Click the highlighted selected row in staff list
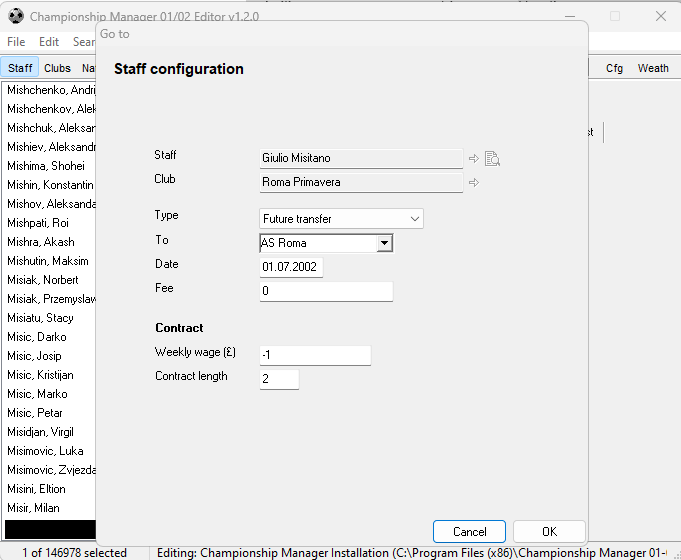This screenshot has width=681, height=560. pyautogui.click(x=50, y=530)
